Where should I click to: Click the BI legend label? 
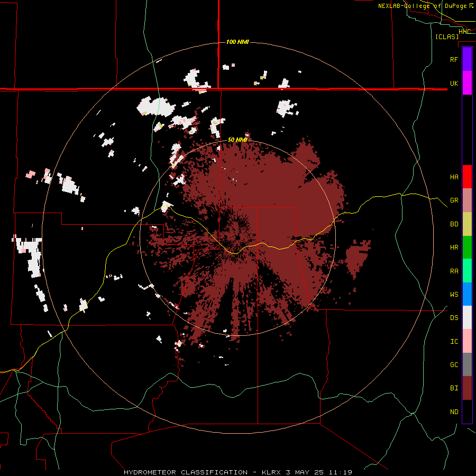coord(454,388)
